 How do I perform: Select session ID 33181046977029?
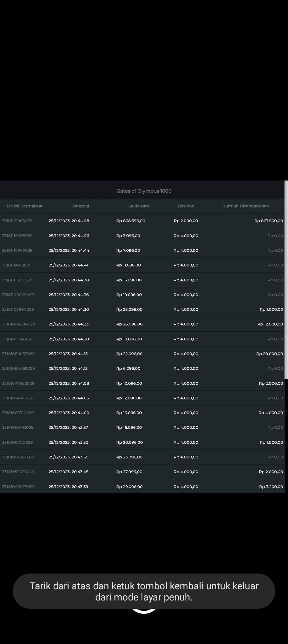point(18,487)
